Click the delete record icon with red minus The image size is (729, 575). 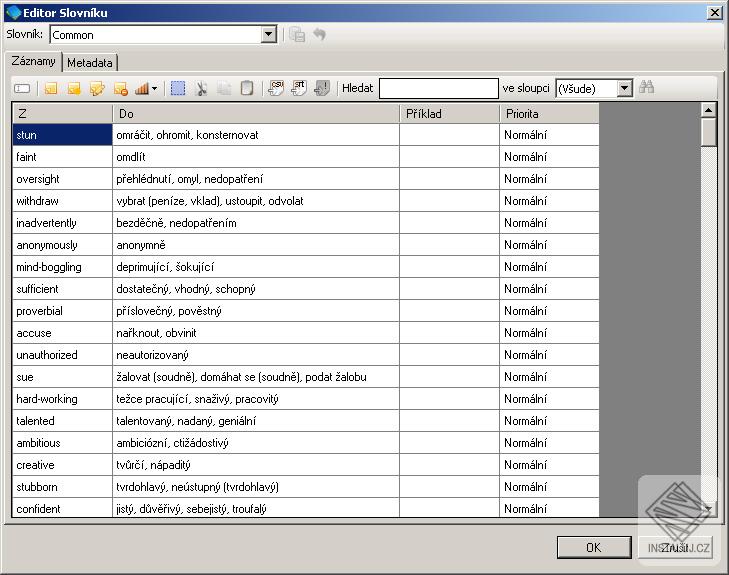(x=121, y=88)
